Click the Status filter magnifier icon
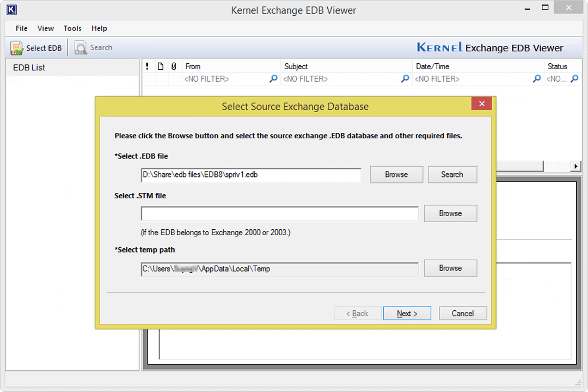 click(x=574, y=79)
